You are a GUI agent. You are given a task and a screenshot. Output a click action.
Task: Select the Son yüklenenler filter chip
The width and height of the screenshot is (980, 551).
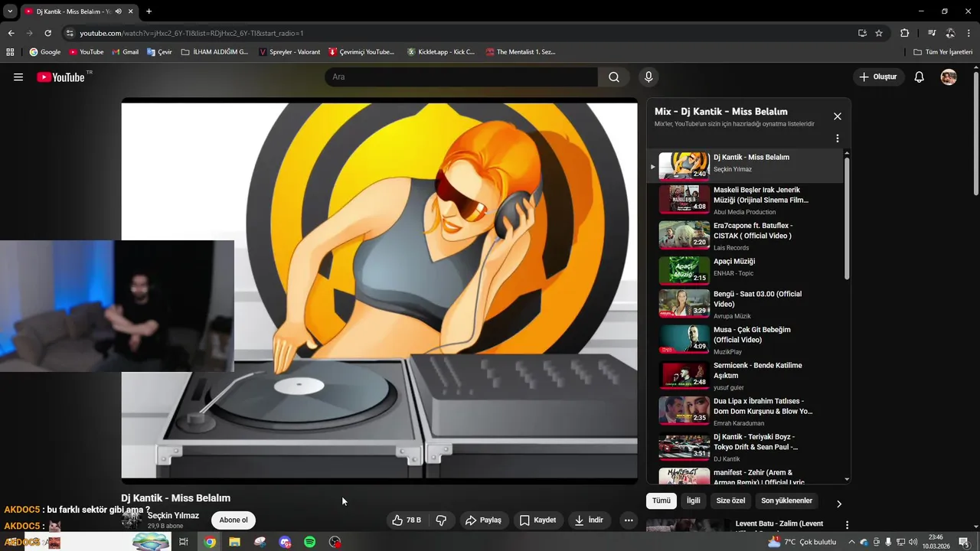786,500
